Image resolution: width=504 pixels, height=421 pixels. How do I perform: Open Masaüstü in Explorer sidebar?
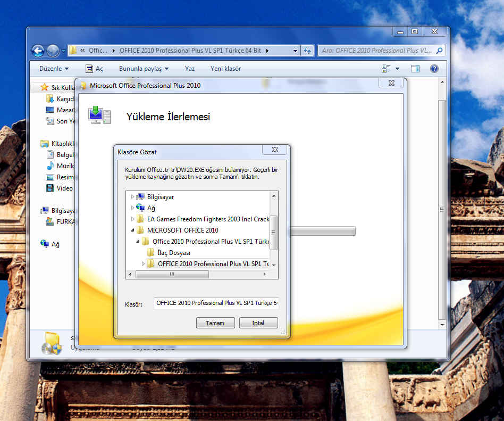[x=60, y=110]
